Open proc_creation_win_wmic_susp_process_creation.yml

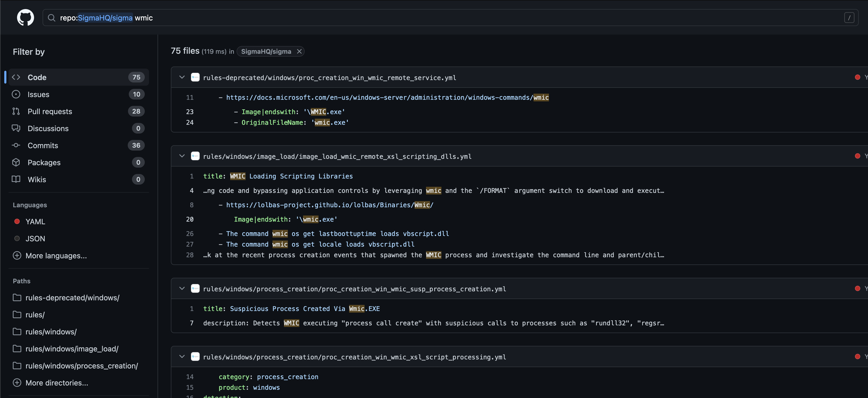354,289
